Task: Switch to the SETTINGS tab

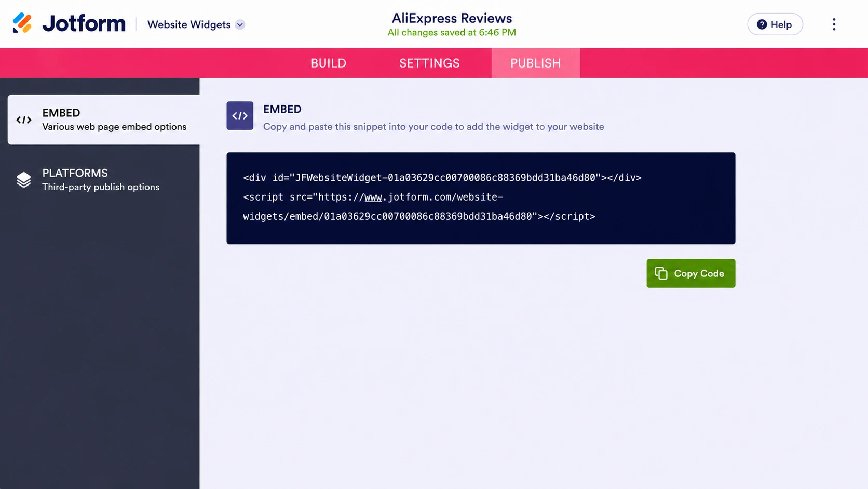Action: click(x=429, y=63)
